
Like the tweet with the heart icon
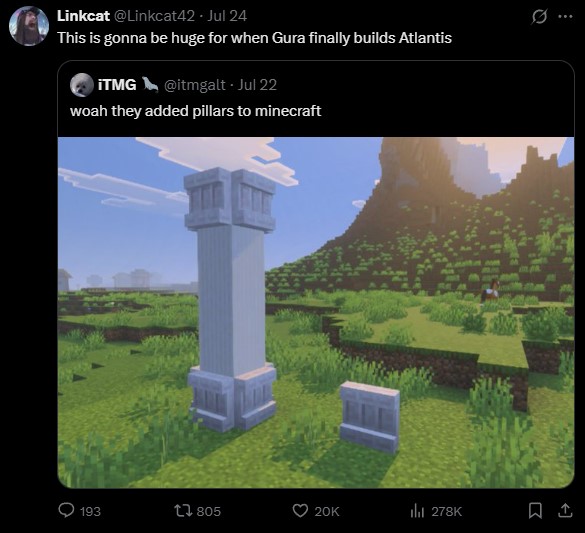pyautogui.click(x=300, y=510)
